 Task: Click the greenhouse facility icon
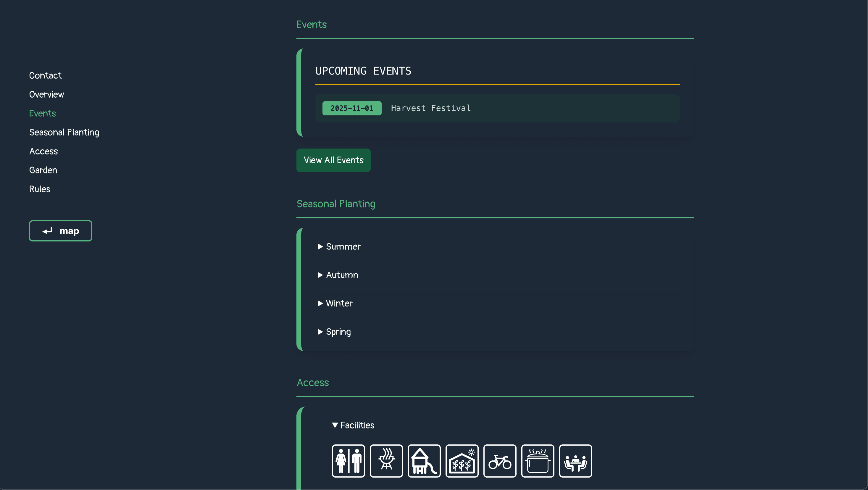coord(462,461)
